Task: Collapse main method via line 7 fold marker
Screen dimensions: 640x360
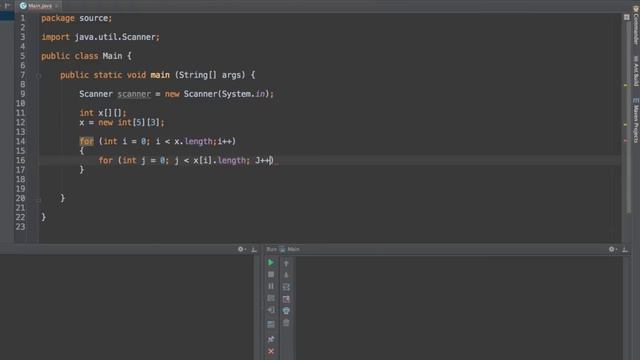Action: pyautogui.click(x=39, y=75)
